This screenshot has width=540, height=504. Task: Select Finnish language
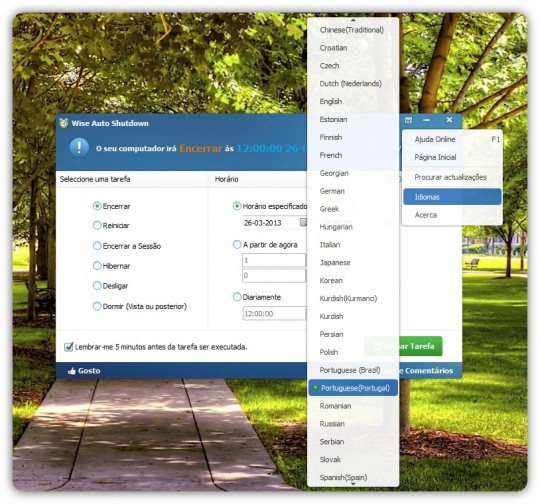click(x=353, y=137)
